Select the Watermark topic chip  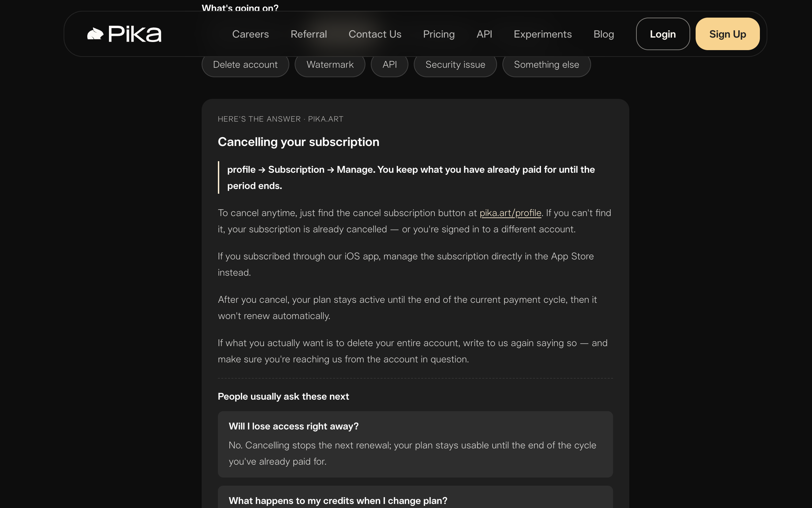[x=330, y=64]
